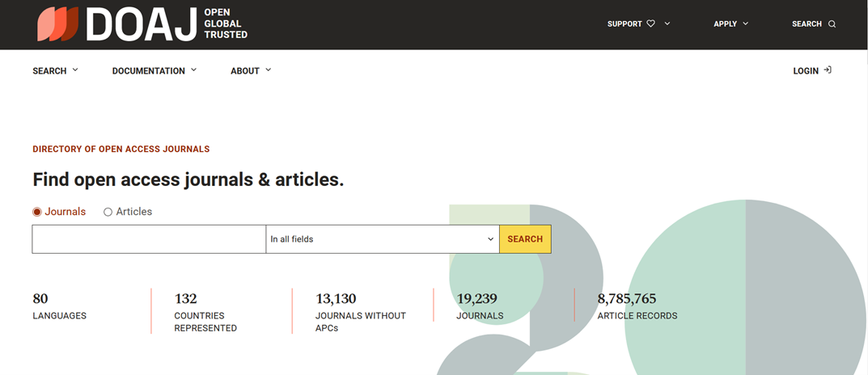Image resolution: width=868 pixels, height=375 pixels.
Task: Click the yellow SEARCH button
Action: pos(525,239)
